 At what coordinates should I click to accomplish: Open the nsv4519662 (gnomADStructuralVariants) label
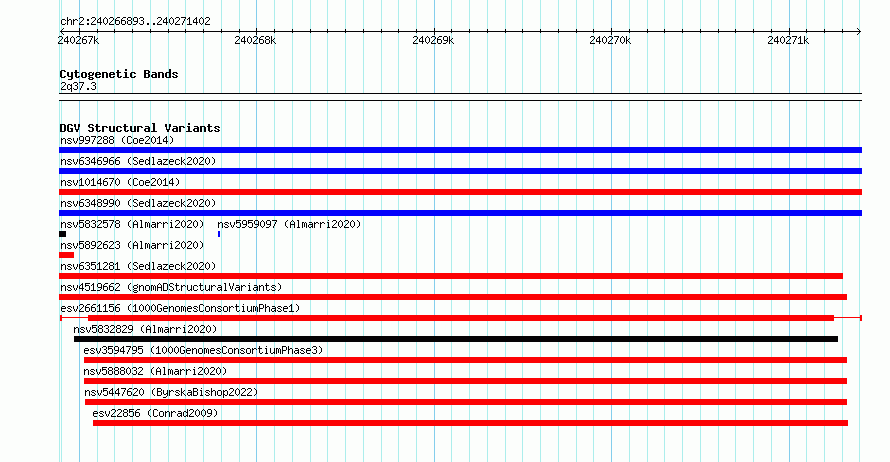tap(171, 287)
